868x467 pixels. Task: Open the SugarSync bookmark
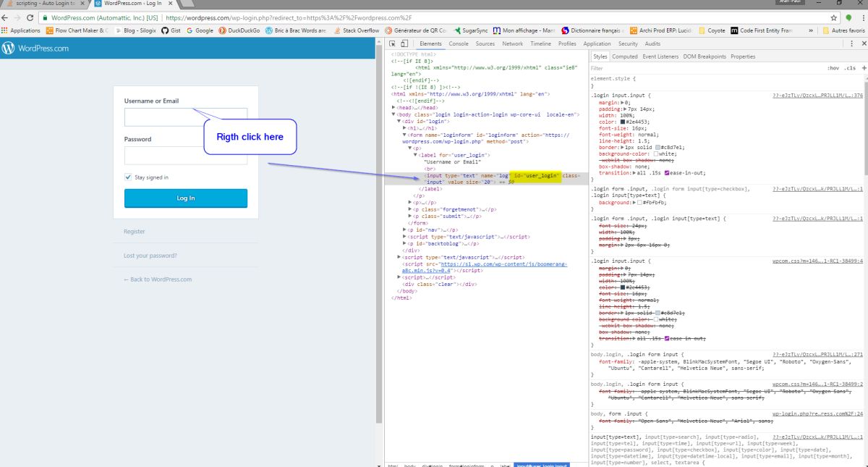pos(471,30)
